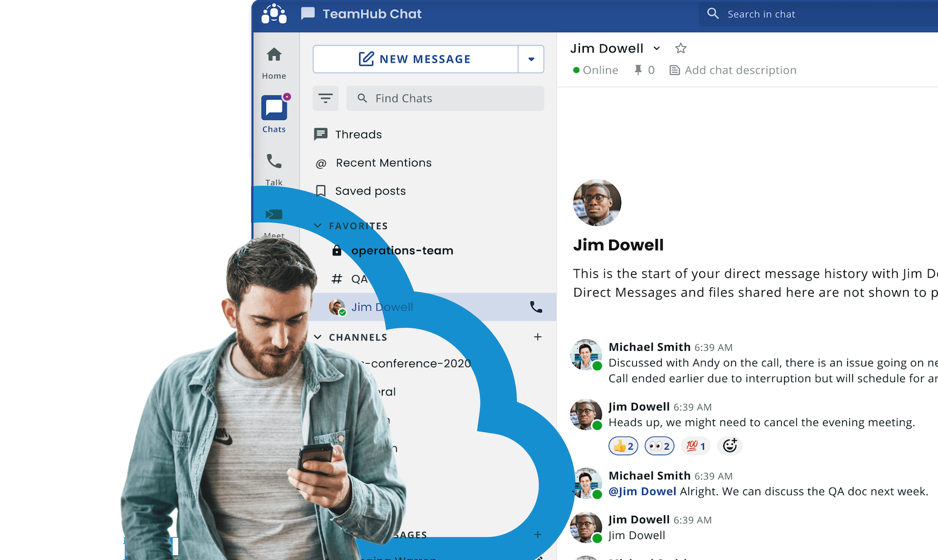Click Michael Smith's avatar on first message
The height and width of the screenshot is (560, 938).
pos(585,354)
